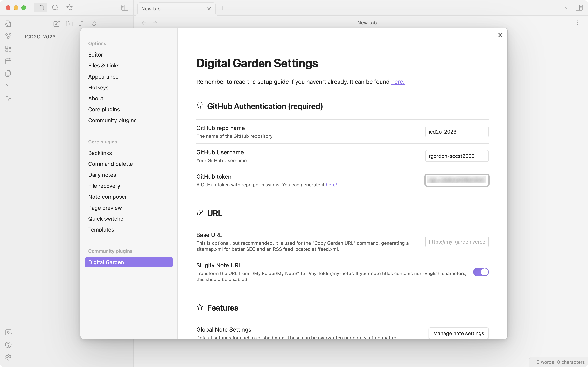The height and width of the screenshot is (367, 588).
Task: Open Quick switcher plugin settings
Action: tap(129, 219)
